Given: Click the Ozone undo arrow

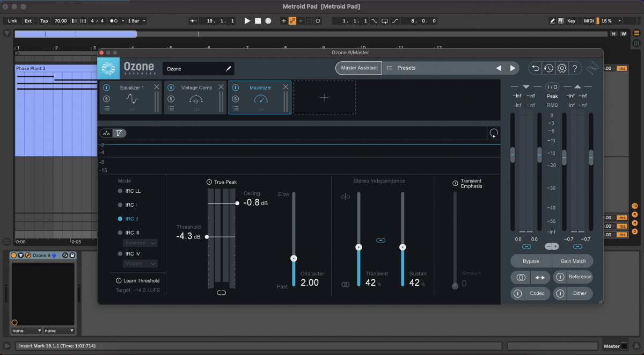Looking at the screenshot, I should coord(535,68).
